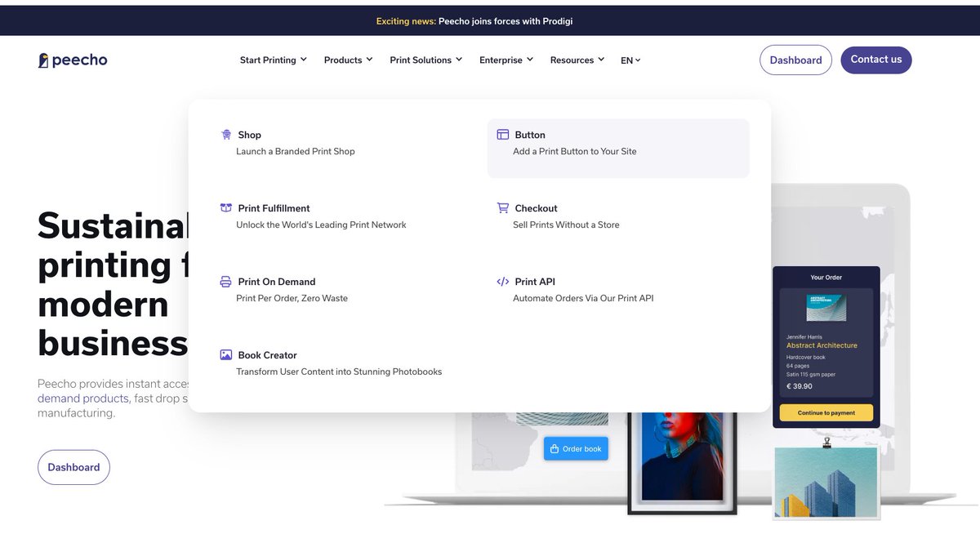Image resolution: width=980 pixels, height=534 pixels.
Task: Click the Dashboard button below hero text
Action: coord(73,467)
